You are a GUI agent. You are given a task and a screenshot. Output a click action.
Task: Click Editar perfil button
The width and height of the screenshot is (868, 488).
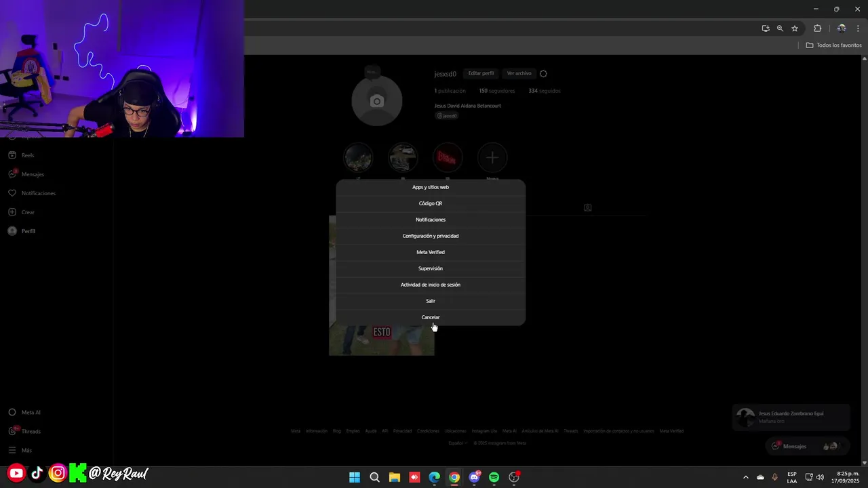coord(481,73)
